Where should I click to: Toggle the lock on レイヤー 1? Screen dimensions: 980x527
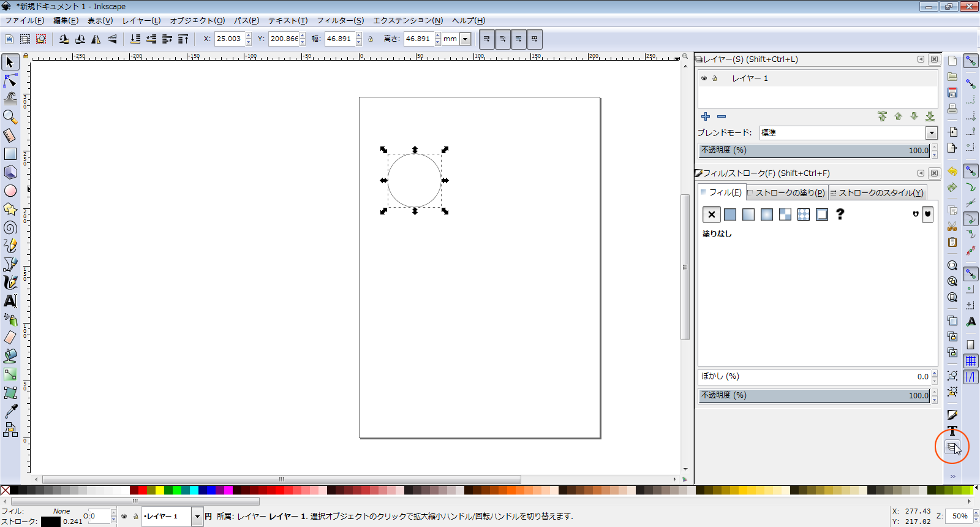click(x=714, y=78)
